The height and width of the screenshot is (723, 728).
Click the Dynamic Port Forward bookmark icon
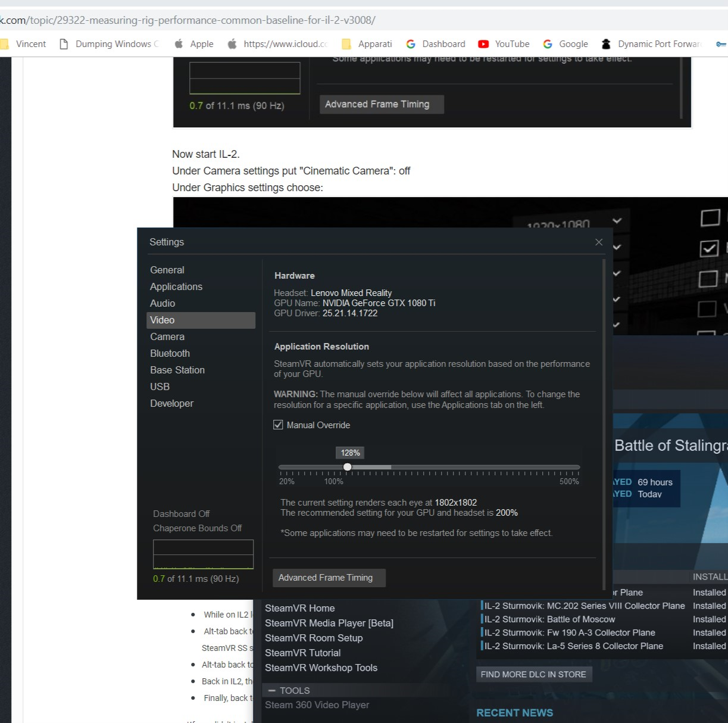pos(606,44)
